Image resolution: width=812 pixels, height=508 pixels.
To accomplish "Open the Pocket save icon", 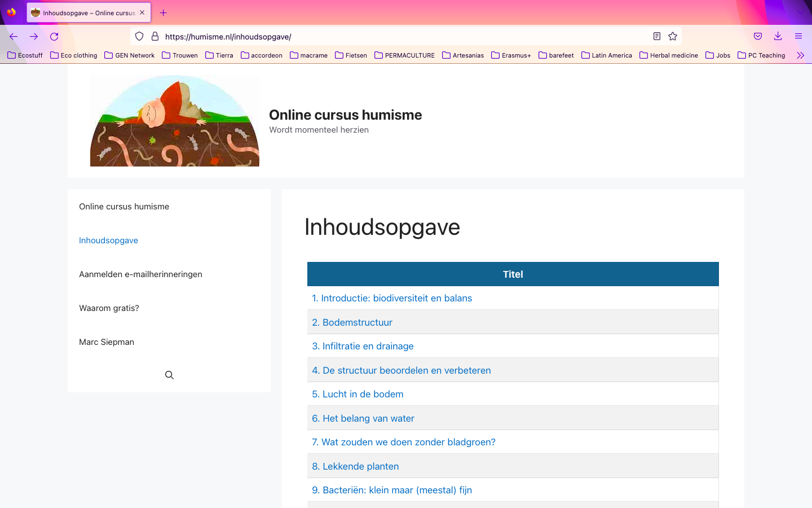I will 758,37.
